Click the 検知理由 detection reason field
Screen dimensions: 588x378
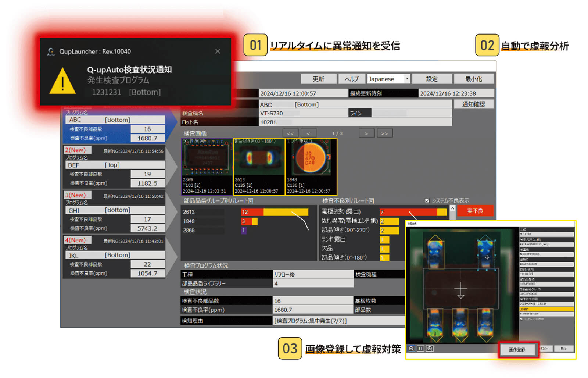[339, 321]
